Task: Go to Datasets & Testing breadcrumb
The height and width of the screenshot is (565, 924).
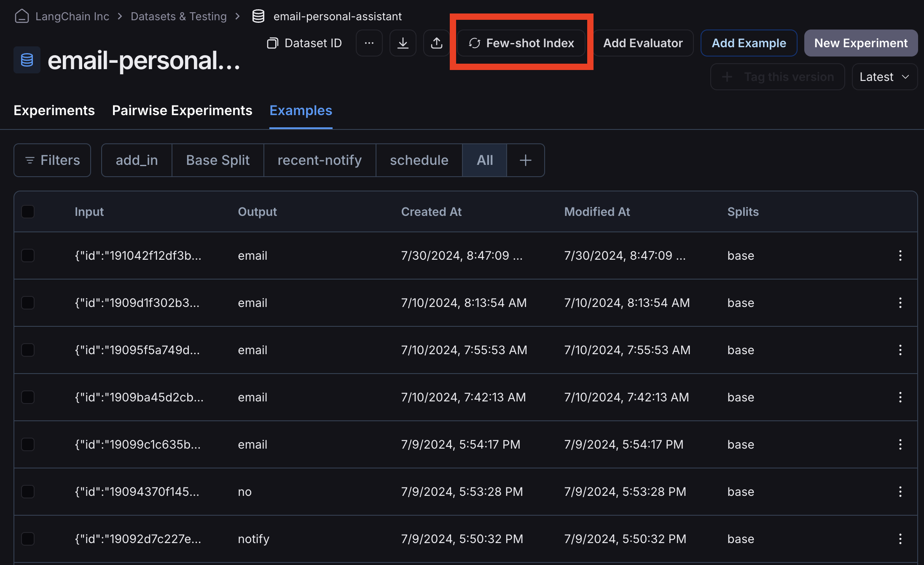Action: [x=179, y=16]
